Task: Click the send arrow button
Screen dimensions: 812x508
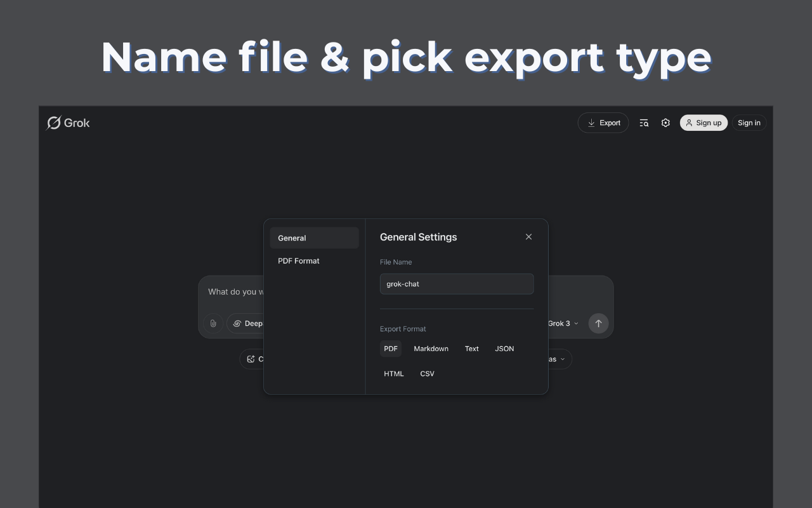Action: pos(598,323)
